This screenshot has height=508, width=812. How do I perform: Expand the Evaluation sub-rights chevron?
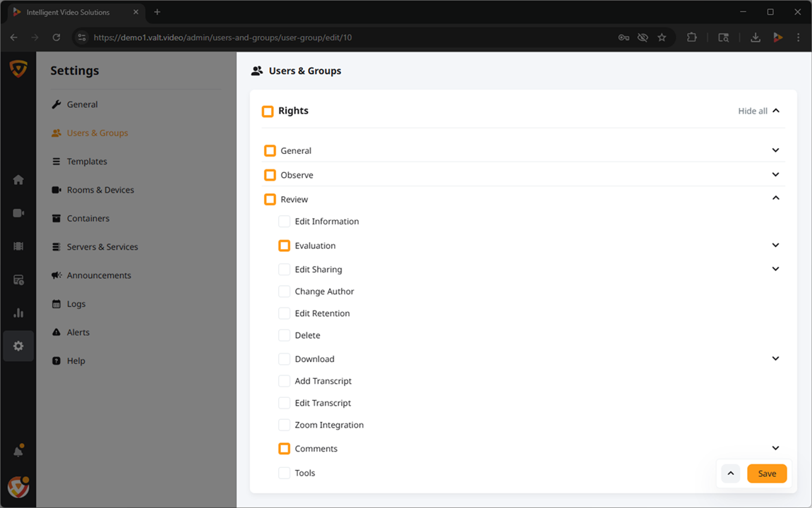point(775,246)
